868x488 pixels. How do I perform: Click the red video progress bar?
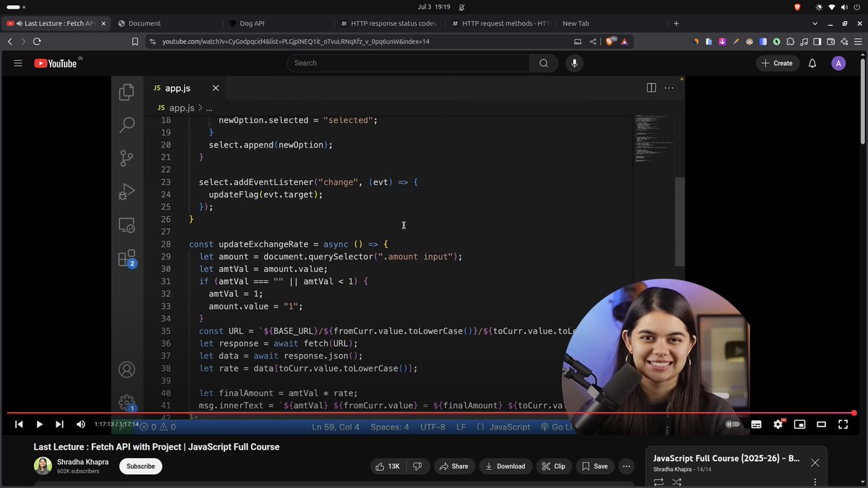[431, 414]
